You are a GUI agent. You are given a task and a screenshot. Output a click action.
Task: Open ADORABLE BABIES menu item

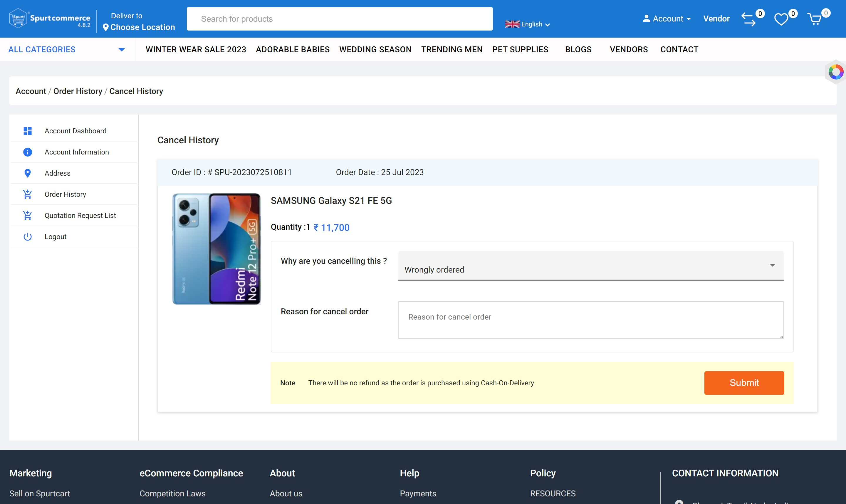292,50
